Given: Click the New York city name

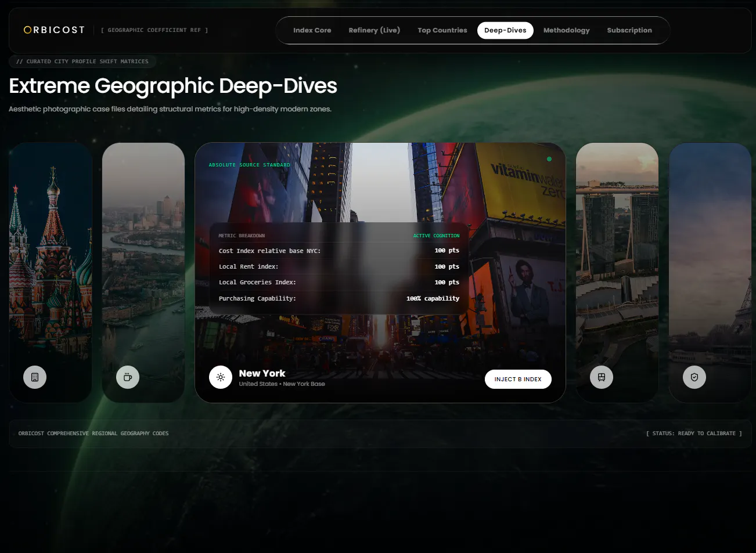Looking at the screenshot, I should click(x=262, y=373).
